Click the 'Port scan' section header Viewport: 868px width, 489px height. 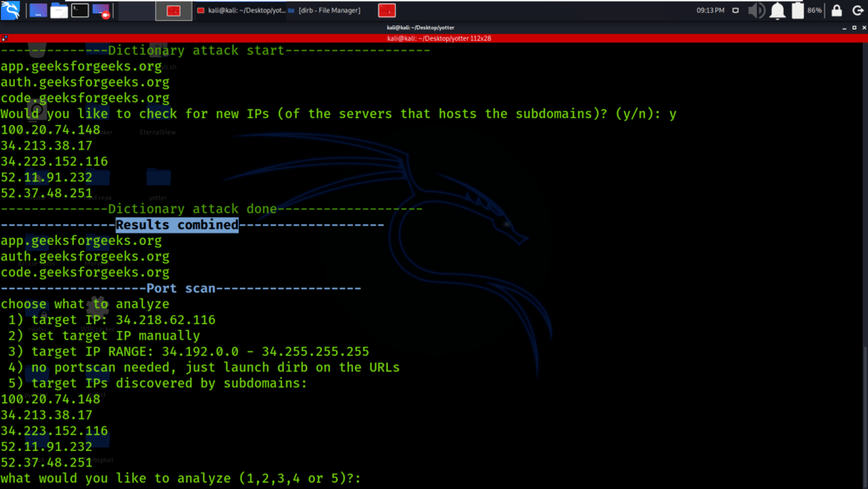[x=181, y=288]
